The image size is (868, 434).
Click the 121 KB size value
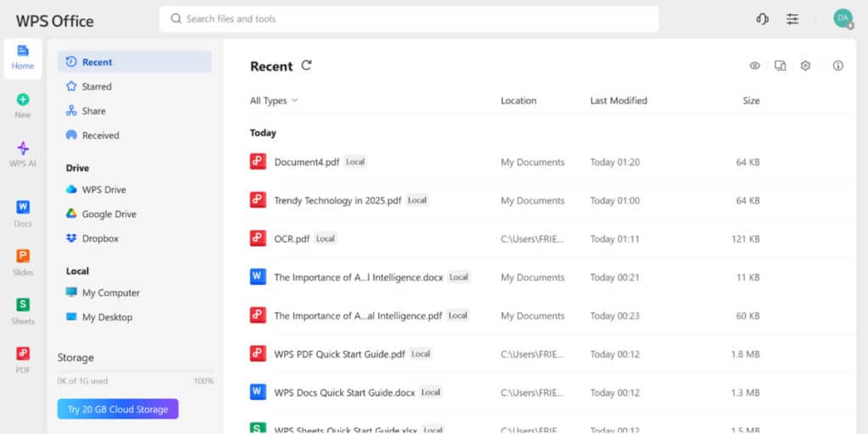[x=746, y=239]
